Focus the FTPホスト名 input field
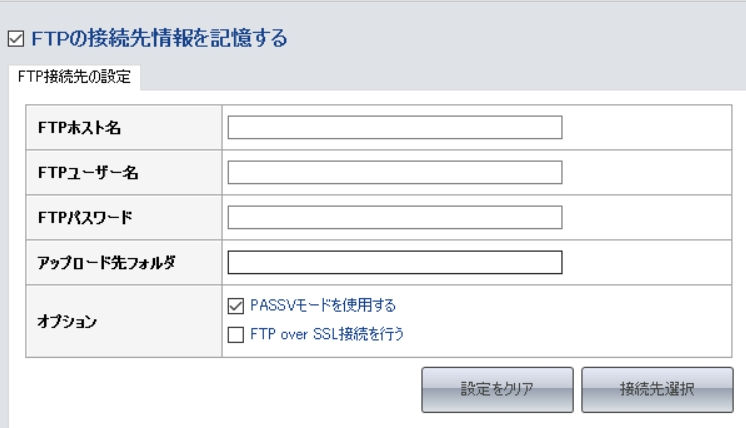 [x=395, y=127]
